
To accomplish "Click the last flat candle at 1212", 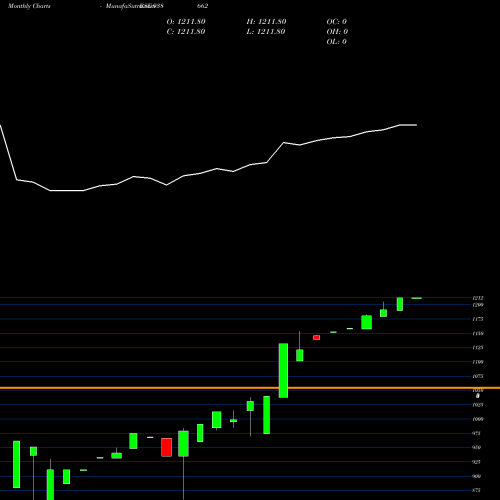I will tap(417, 298).
